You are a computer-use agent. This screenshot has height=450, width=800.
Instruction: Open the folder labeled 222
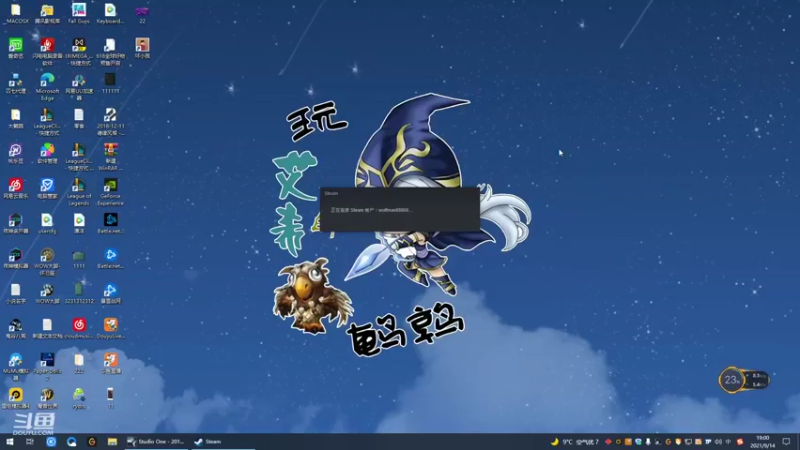pyautogui.click(x=79, y=363)
